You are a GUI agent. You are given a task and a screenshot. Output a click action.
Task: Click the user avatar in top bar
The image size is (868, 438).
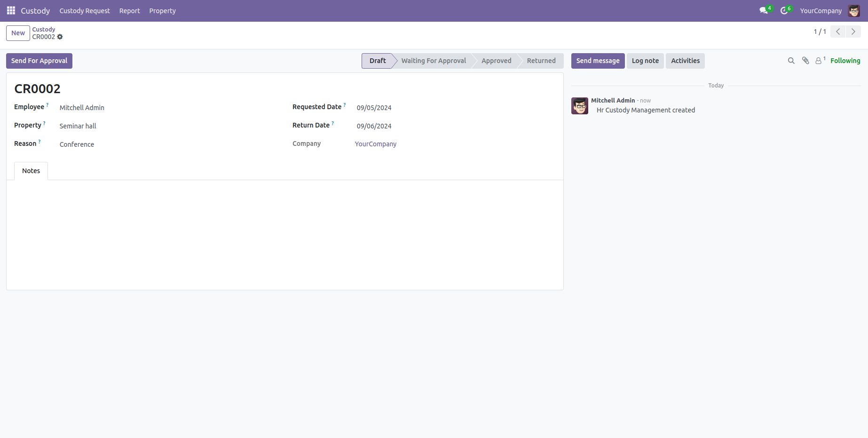(x=854, y=11)
